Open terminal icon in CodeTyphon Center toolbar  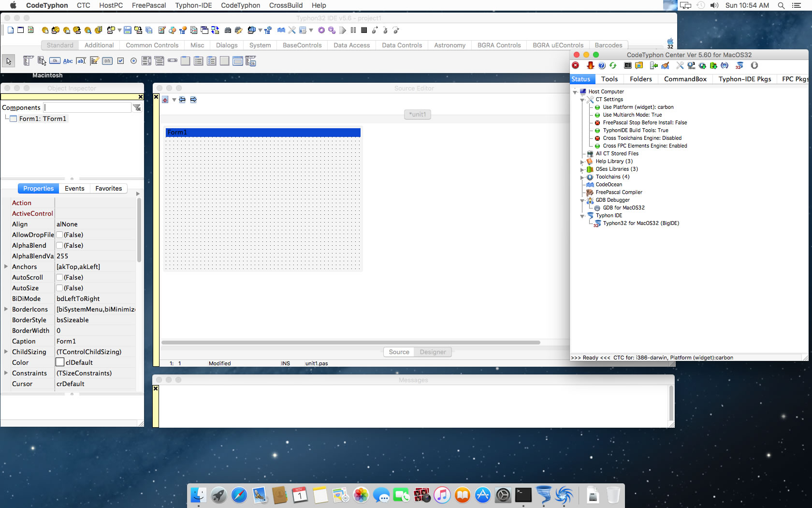click(628, 65)
